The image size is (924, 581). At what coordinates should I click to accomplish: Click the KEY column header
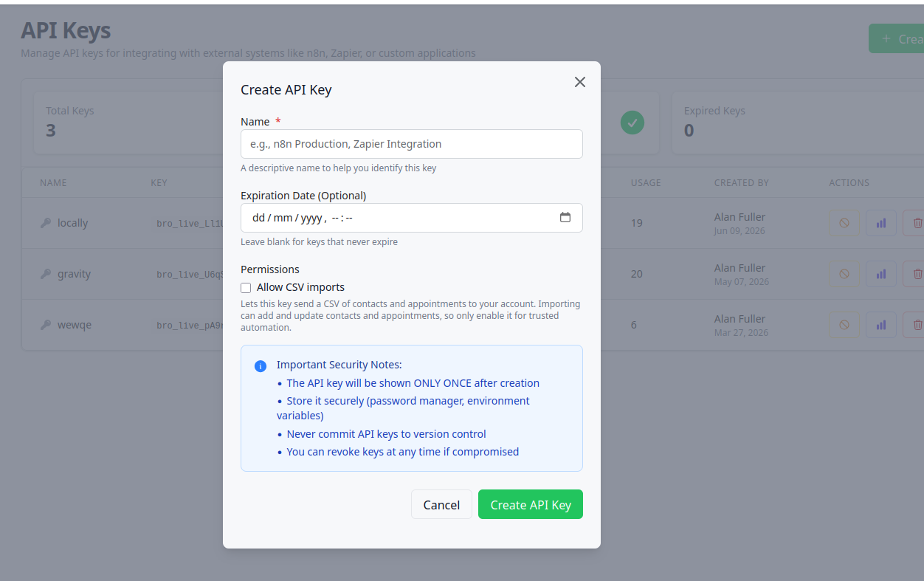159,182
